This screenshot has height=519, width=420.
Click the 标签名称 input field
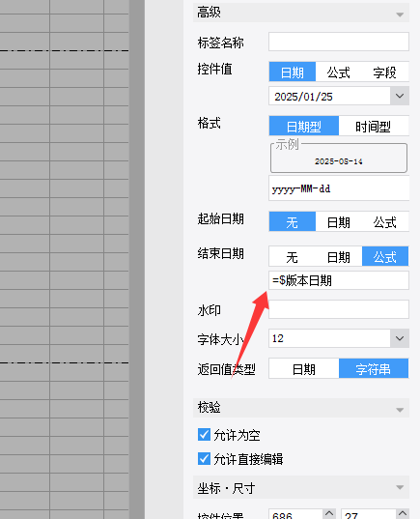pos(339,42)
